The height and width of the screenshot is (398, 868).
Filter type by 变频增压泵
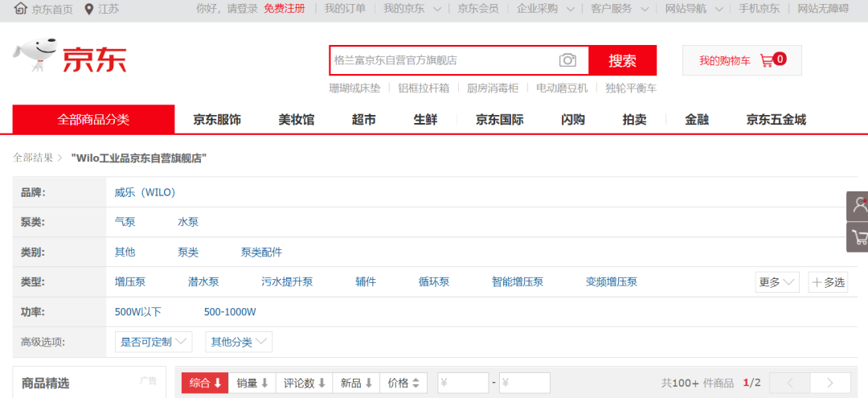[612, 281]
